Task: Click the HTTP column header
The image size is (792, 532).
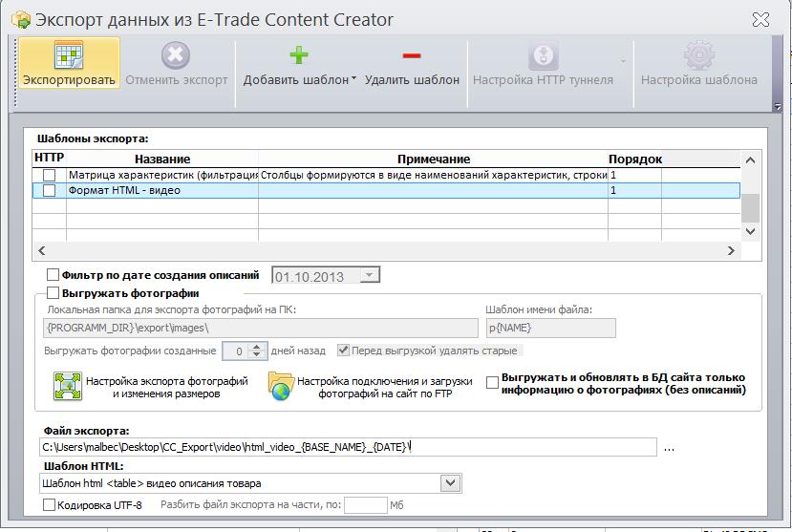Action: coord(49,158)
